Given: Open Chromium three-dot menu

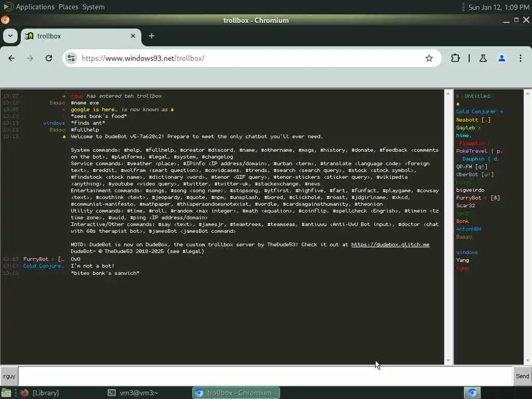Looking at the screenshot, I should [520, 58].
